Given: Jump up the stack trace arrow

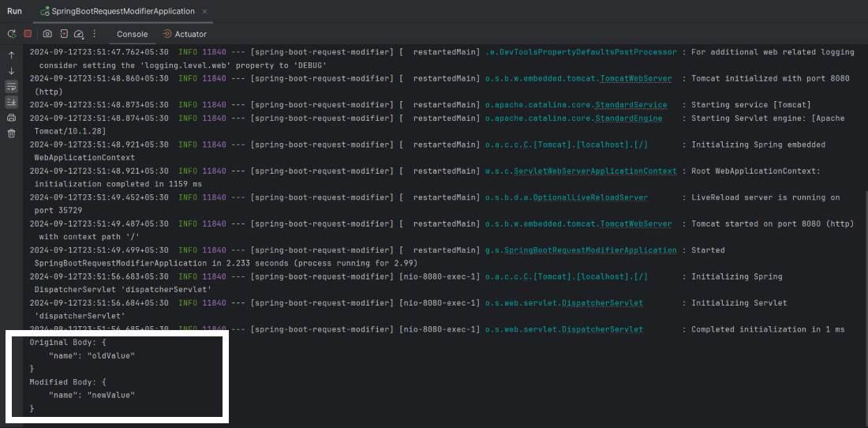Looking at the screenshot, I should click(12, 54).
